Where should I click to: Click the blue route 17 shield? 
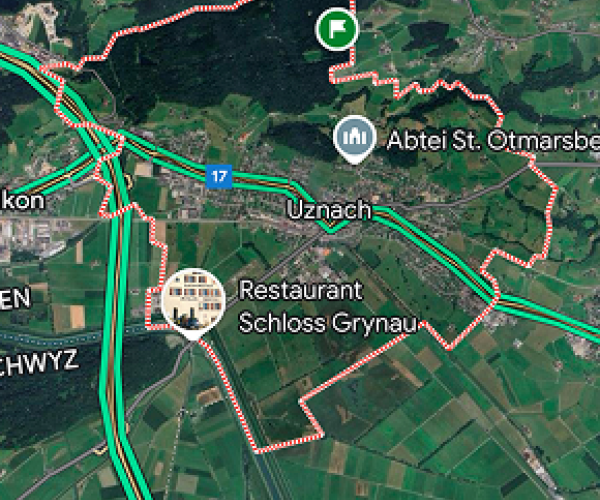coord(219,176)
